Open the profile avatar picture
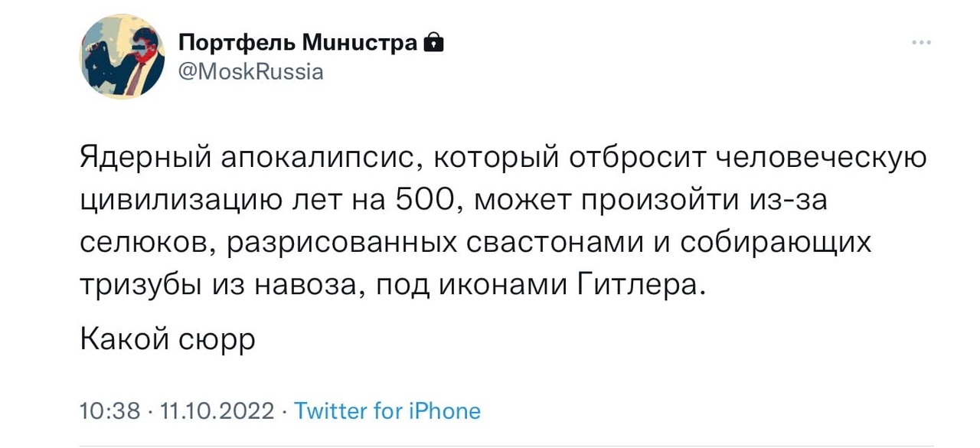 pyautogui.click(x=123, y=57)
